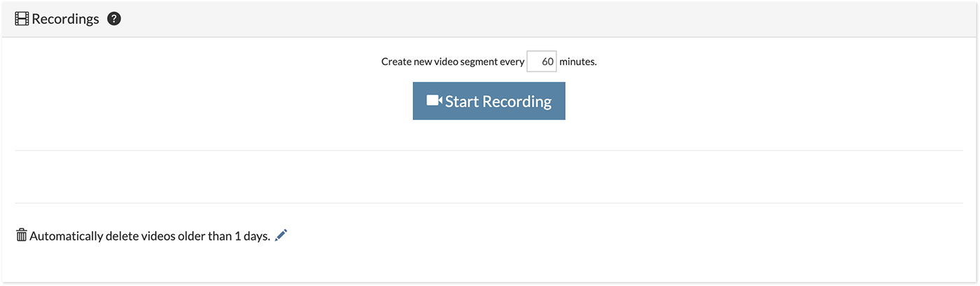Click the trash can auto-delete icon
The width and height of the screenshot is (980, 286).
tap(22, 236)
